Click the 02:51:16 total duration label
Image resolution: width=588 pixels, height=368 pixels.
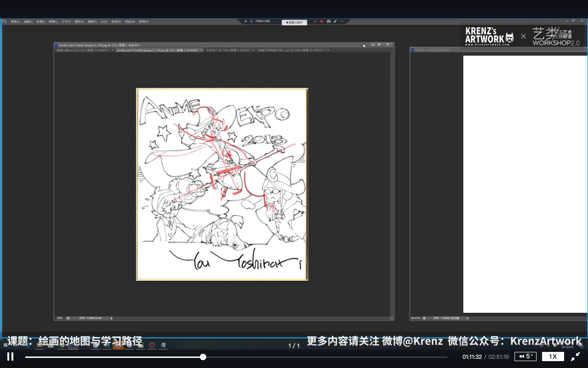(x=499, y=357)
